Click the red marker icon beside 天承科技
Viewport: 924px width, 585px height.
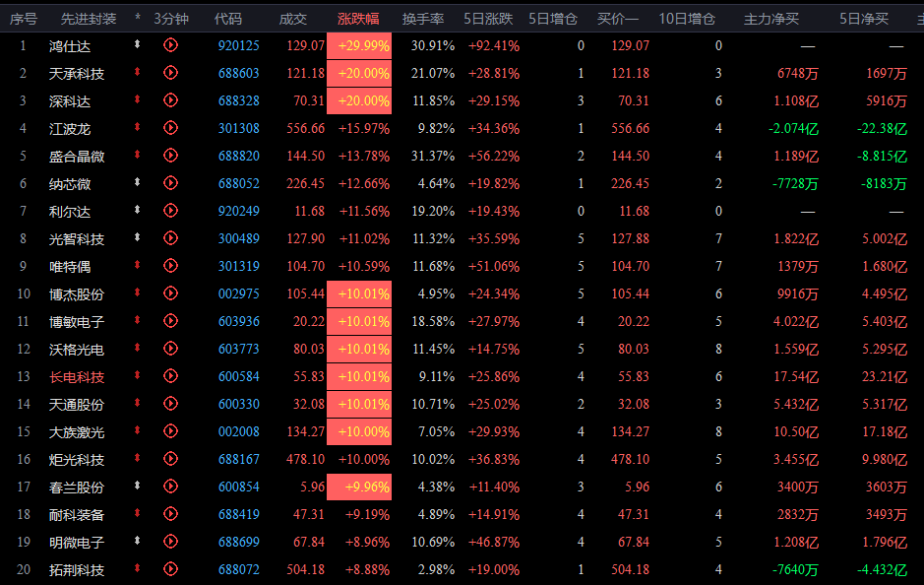(x=138, y=72)
